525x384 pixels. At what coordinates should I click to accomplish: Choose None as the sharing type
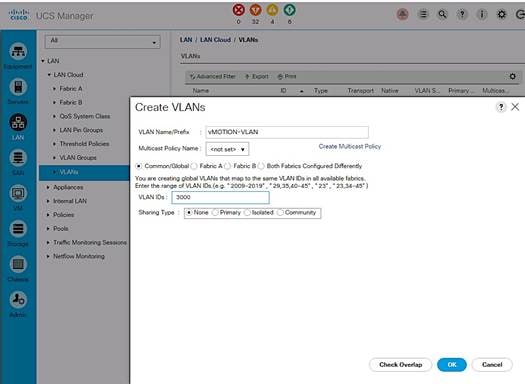(x=189, y=213)
